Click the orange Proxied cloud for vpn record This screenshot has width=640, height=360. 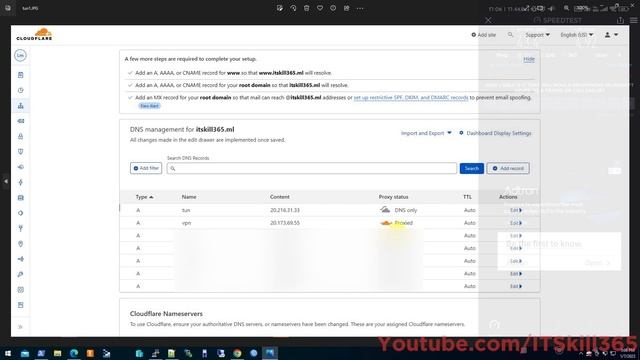386,223
